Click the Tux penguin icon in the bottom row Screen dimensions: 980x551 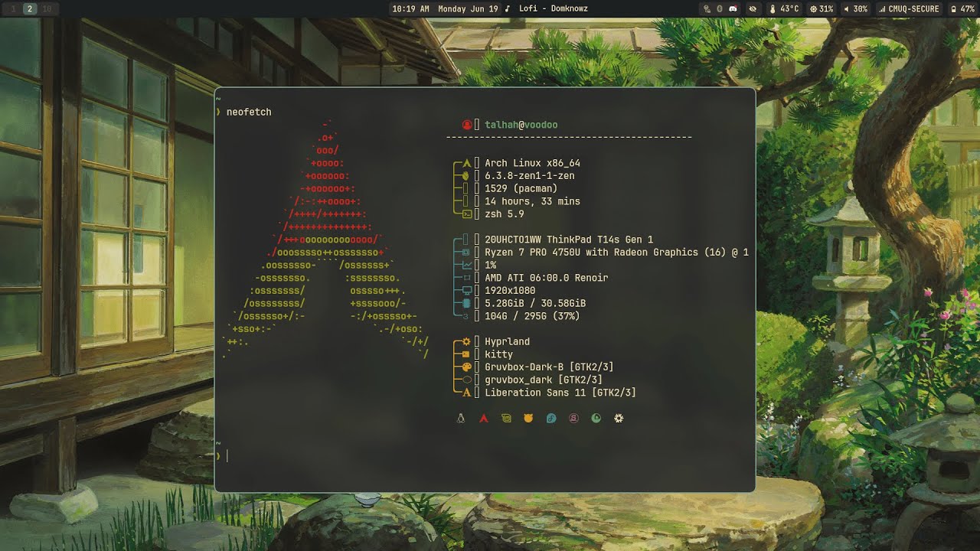461,419
